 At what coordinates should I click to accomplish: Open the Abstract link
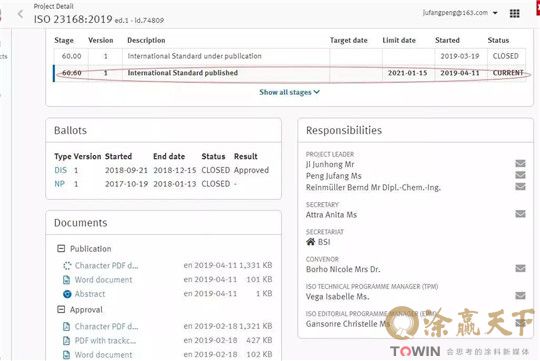[x=90, y=294]
